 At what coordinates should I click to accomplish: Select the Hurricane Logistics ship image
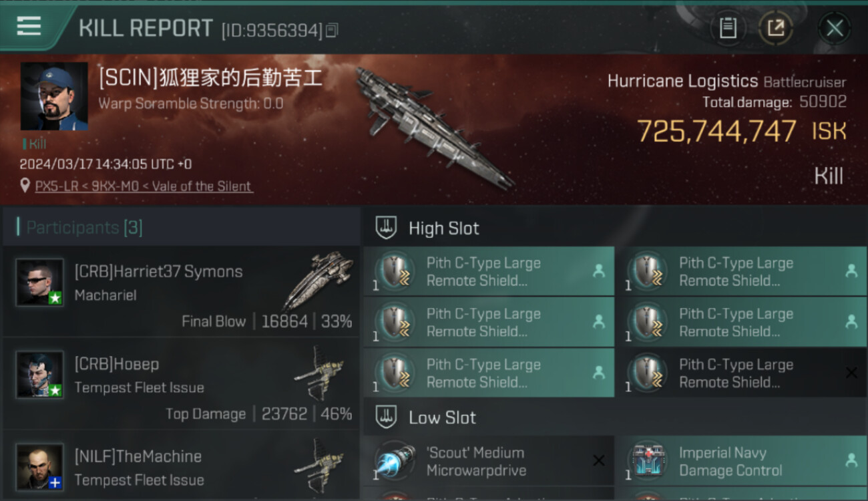[x=434, y=127]
